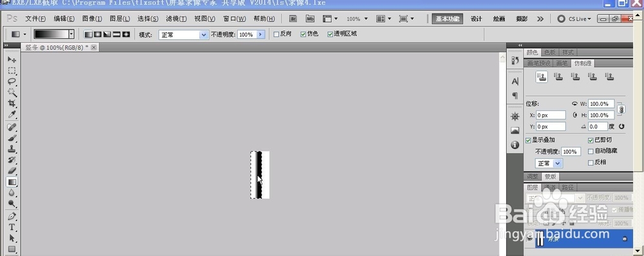
Task: Toggle the 显示叠加 checkbox
Action: pos(529,141)
